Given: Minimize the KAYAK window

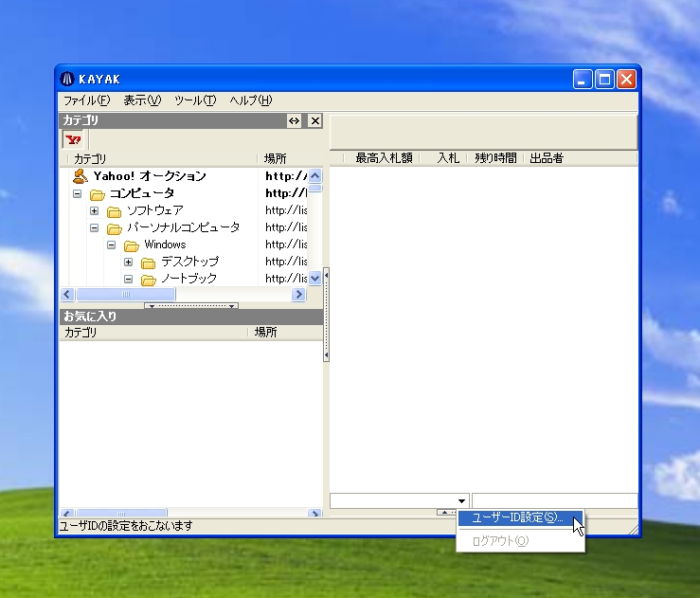Looking at the screenshot, I should point(583,80).
